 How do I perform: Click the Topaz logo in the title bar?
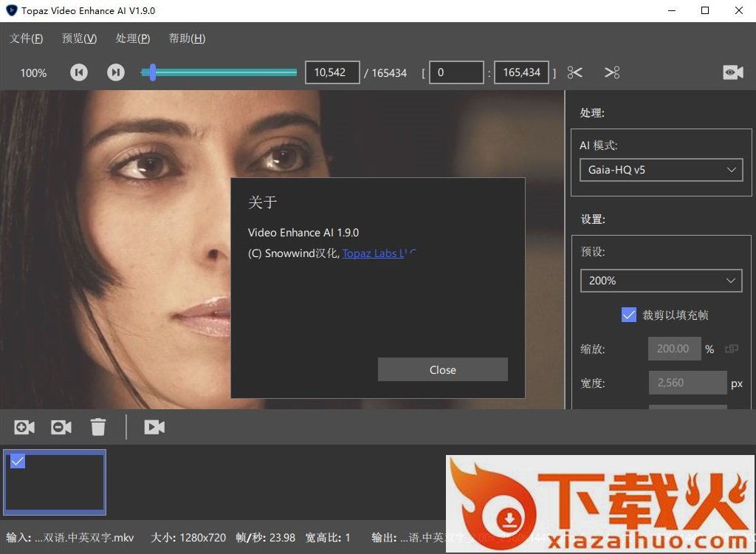pos(11,10)
